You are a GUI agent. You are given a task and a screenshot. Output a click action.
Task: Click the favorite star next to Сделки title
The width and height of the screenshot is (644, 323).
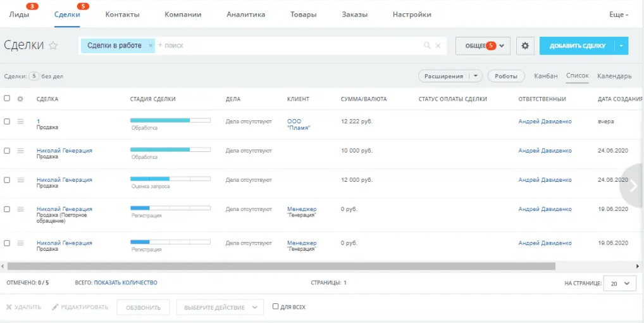tap(54, 46)
